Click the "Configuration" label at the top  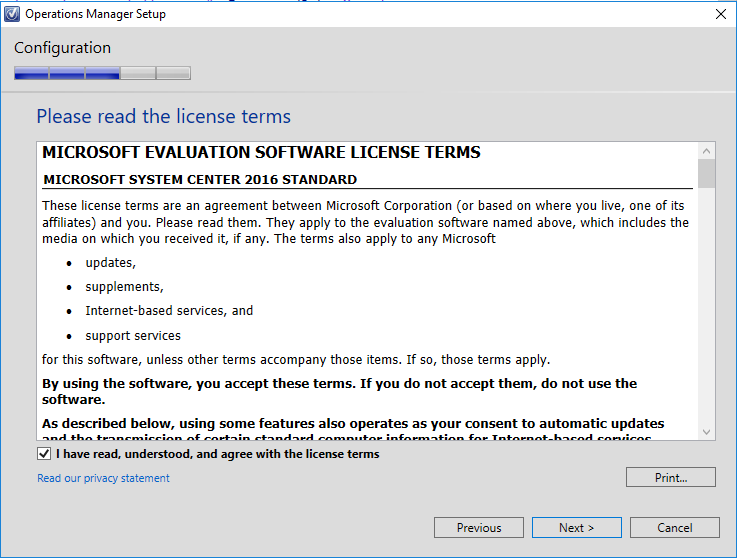tap(63, 48)
